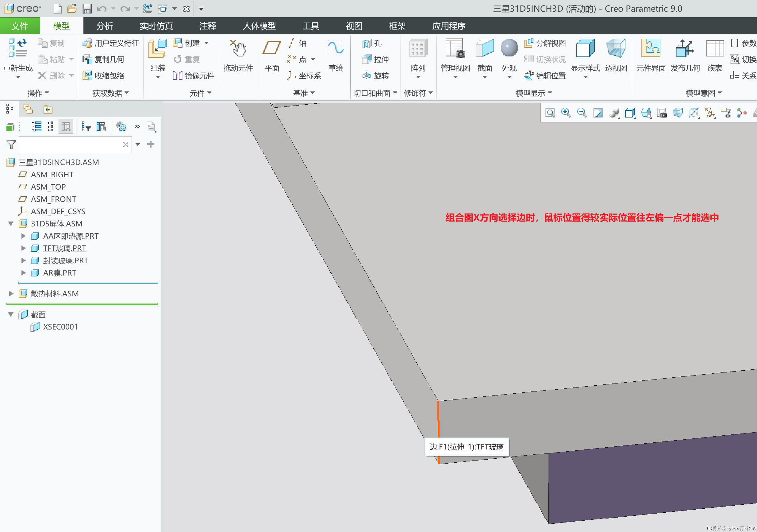
Task: Open the 文件 (File) menu
Action: (20, 26)
